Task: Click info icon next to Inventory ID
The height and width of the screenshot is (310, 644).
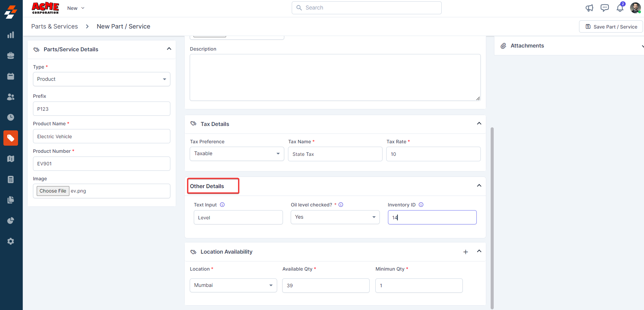Action: tap(421, 205)
